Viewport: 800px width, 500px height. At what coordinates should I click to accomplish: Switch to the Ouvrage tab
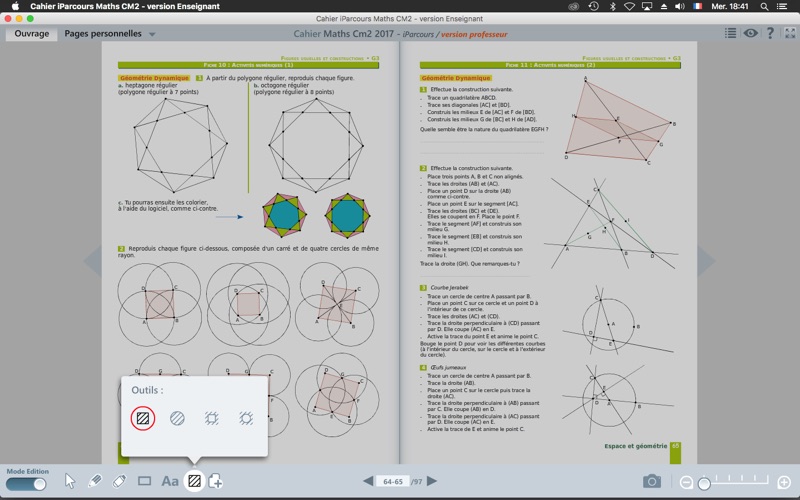(x=32, y=34)
